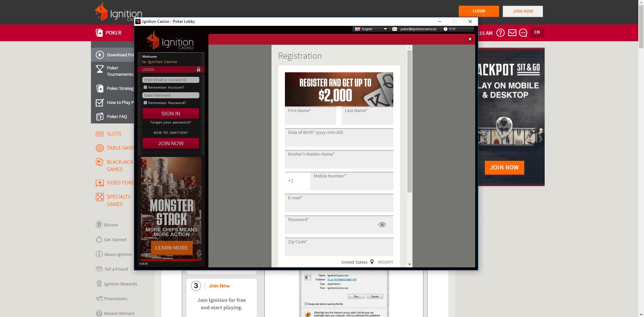
Task: Open the Poker menu in red bar
Action: [x=109, y=33]
